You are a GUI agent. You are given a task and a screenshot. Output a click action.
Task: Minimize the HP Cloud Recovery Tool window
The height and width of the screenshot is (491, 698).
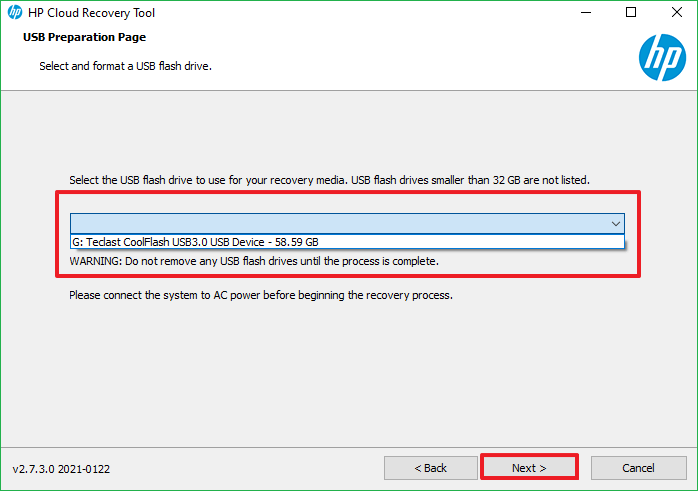[586, 12]
